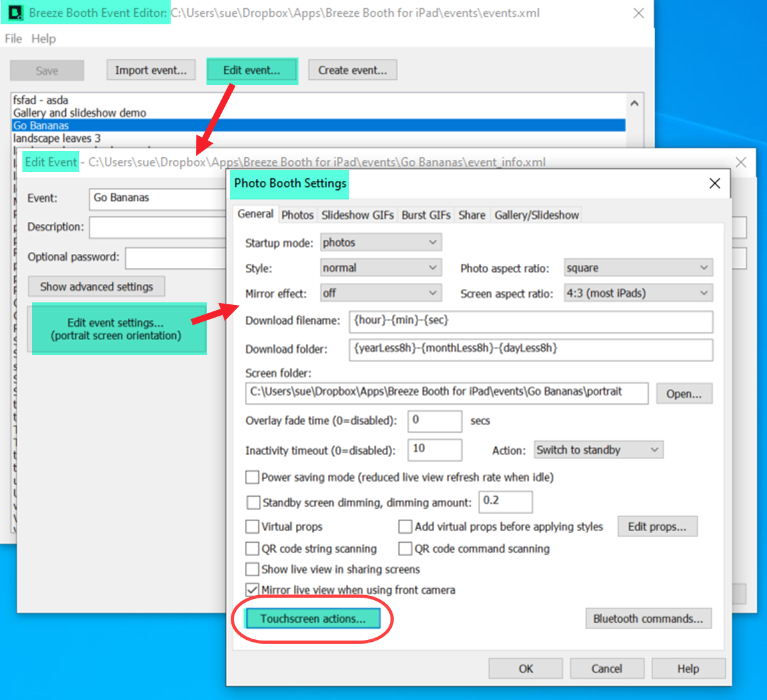The image size is (767, 700).
Task: Click Help button in Photo Booth Settings
Action: point(688,669)
